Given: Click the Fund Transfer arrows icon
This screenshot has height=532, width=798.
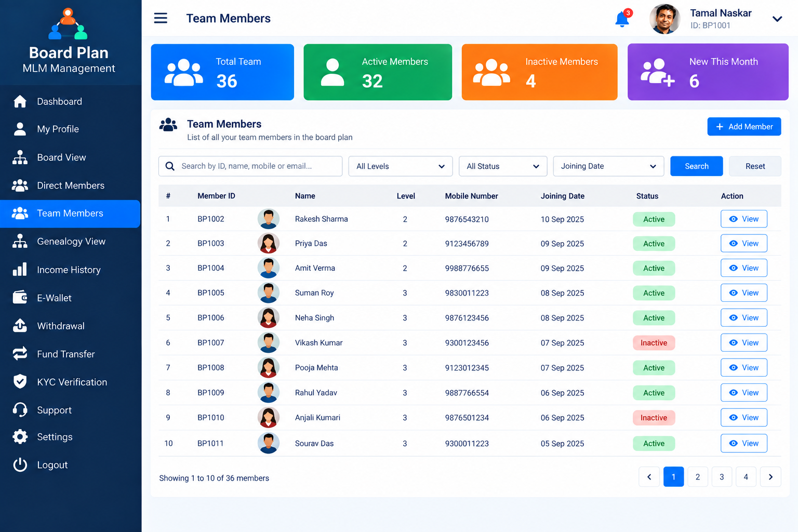Looking at the screenshot, I should click(20, 354).
